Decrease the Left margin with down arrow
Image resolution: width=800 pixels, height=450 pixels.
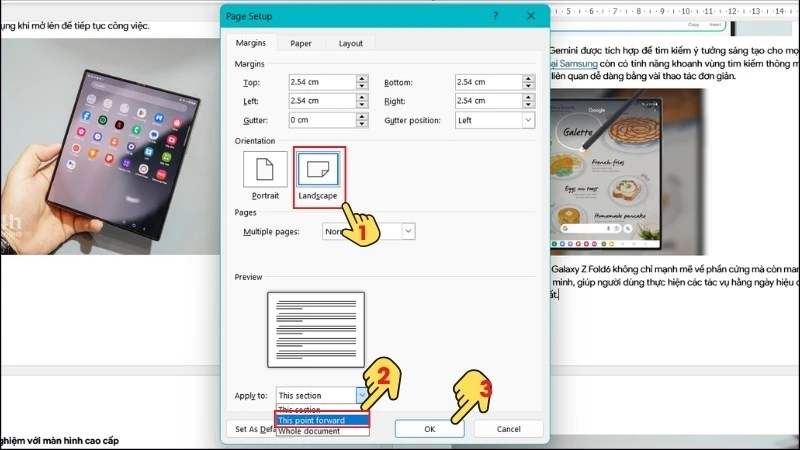tap(362, 105)
